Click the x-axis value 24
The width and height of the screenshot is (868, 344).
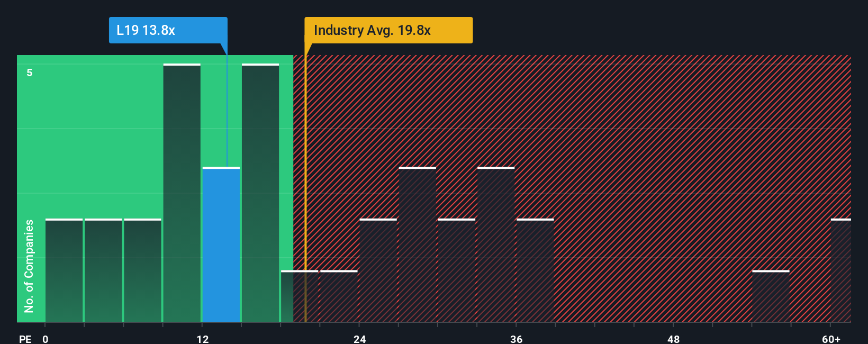click(x=360, y=339)
